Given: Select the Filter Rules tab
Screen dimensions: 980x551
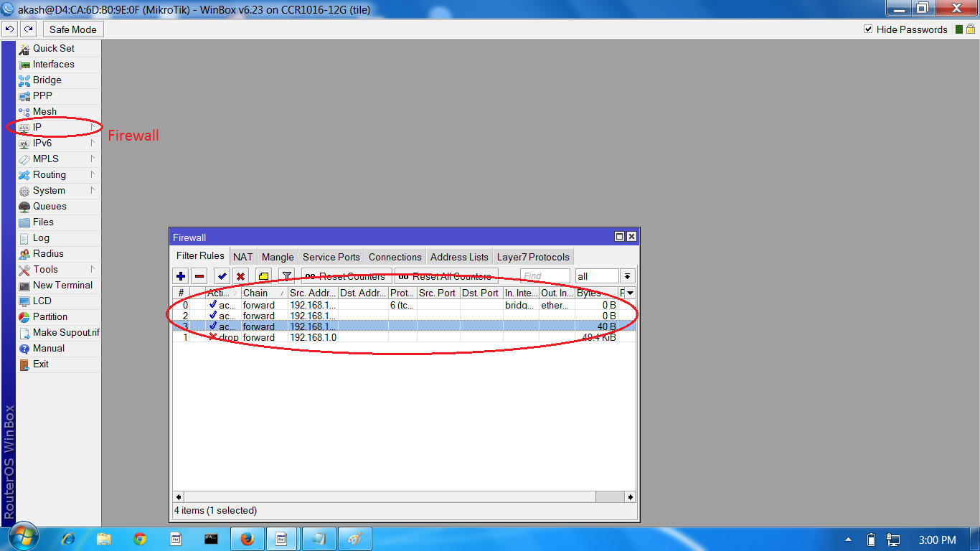Looking at the screenshot, I should pyautogui.click(x=200, y=256).
